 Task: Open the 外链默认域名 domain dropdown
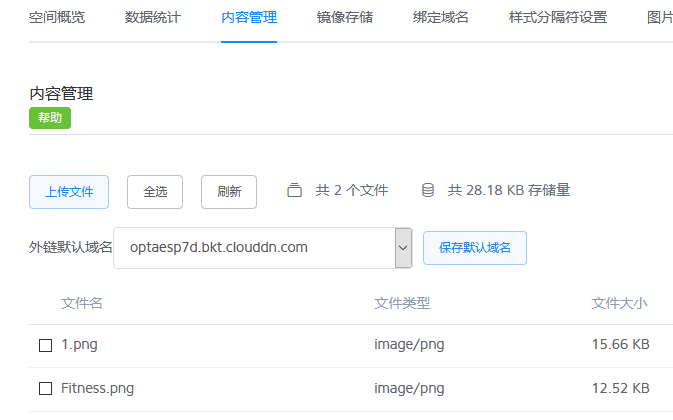[263, 248]
